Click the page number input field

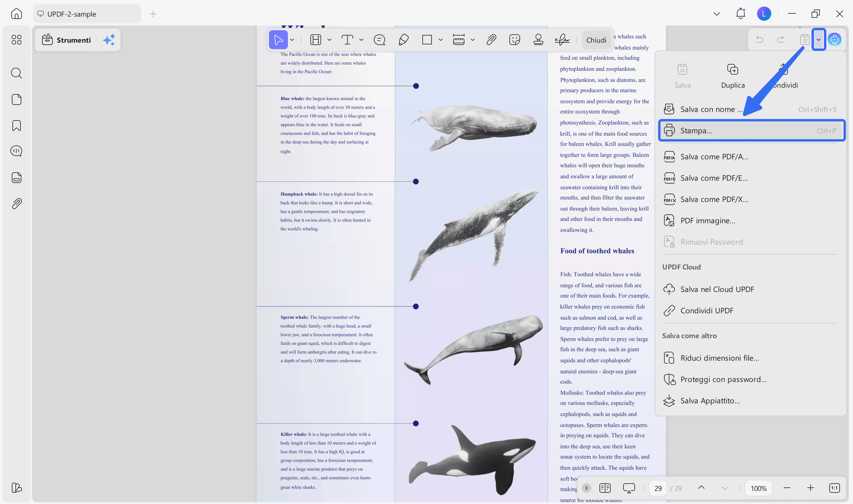coord(658,488)
